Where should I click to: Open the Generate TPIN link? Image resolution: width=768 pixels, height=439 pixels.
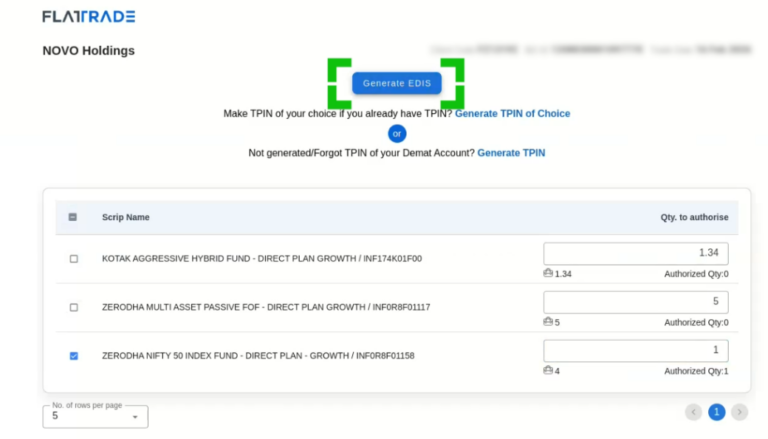click(511, 153)
